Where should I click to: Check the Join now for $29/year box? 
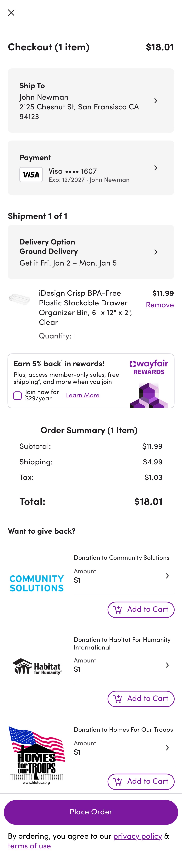click(x=17, y=395)
